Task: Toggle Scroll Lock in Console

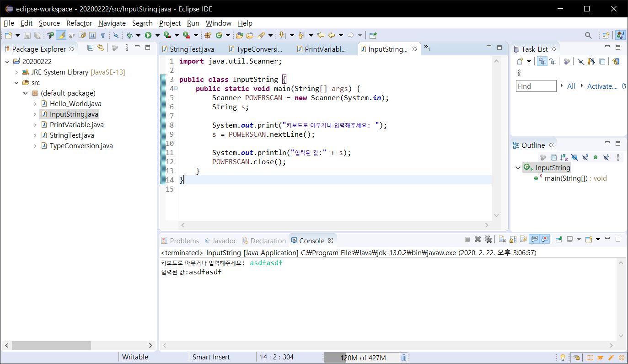Action: 513,239
